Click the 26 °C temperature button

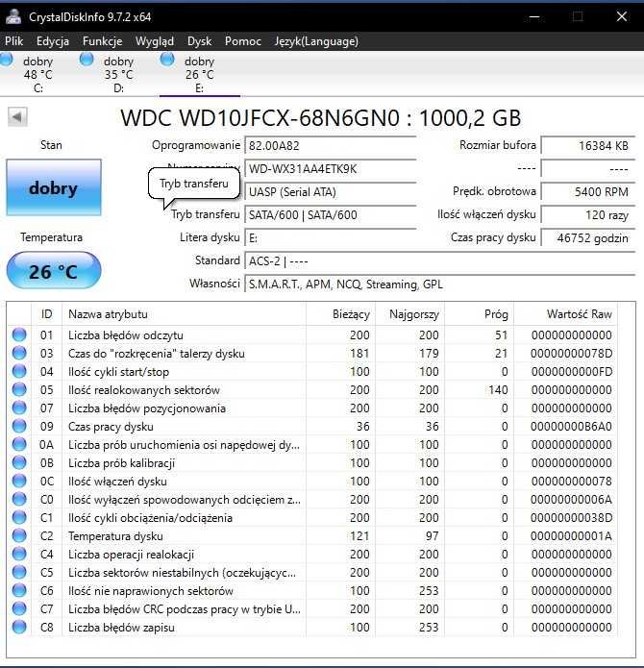54,270
